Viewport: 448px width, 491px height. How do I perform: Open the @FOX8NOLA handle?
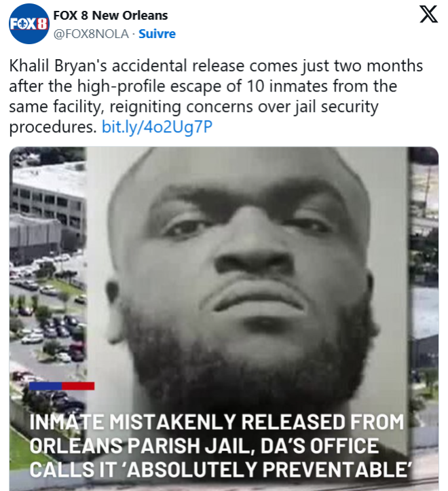[x=91, y=34]
